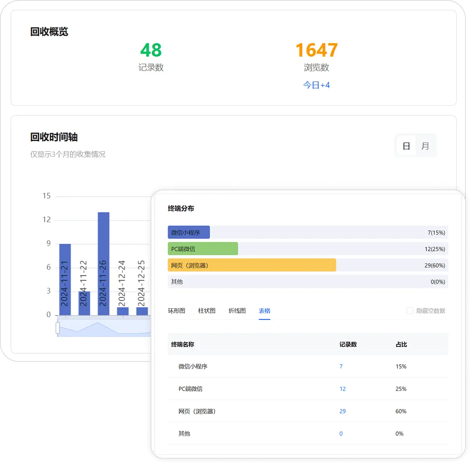Switch to the 折线图 tab

[x=237, y=311]
